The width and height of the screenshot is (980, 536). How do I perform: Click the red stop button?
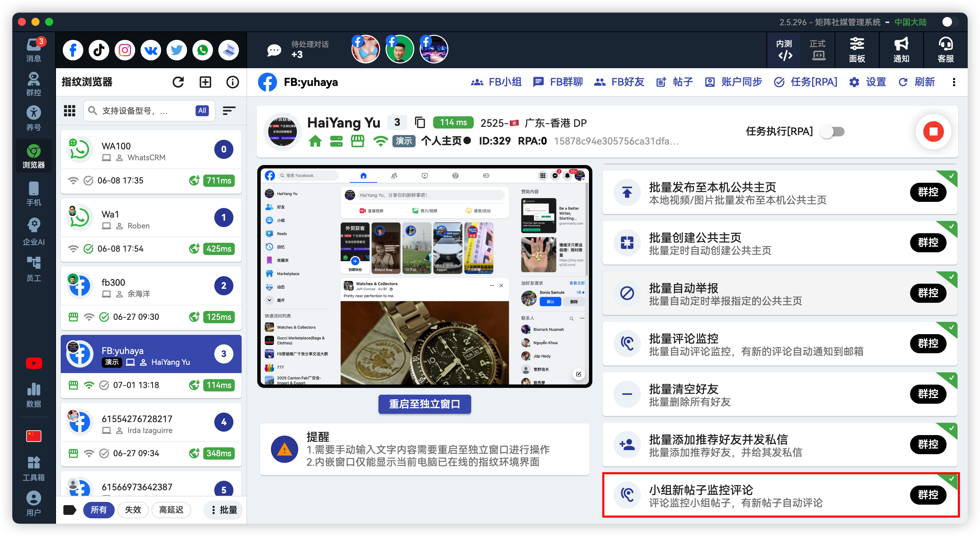tap(933, 132)
